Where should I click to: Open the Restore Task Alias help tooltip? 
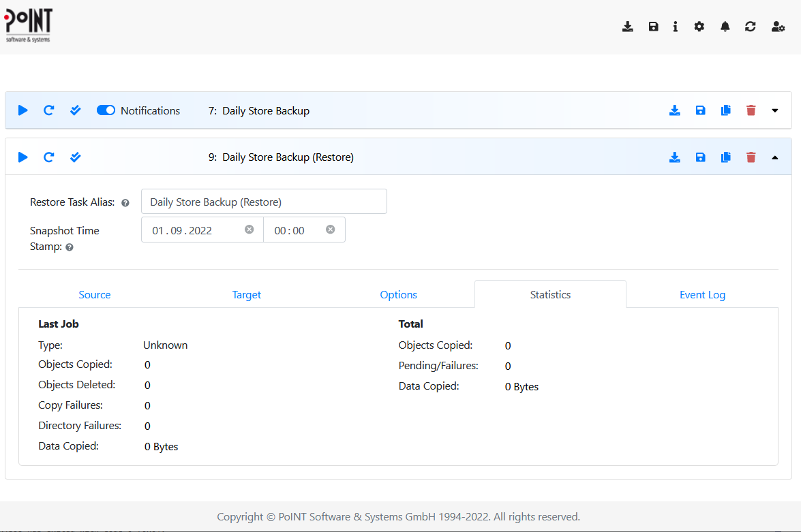(x=125, y=202)
